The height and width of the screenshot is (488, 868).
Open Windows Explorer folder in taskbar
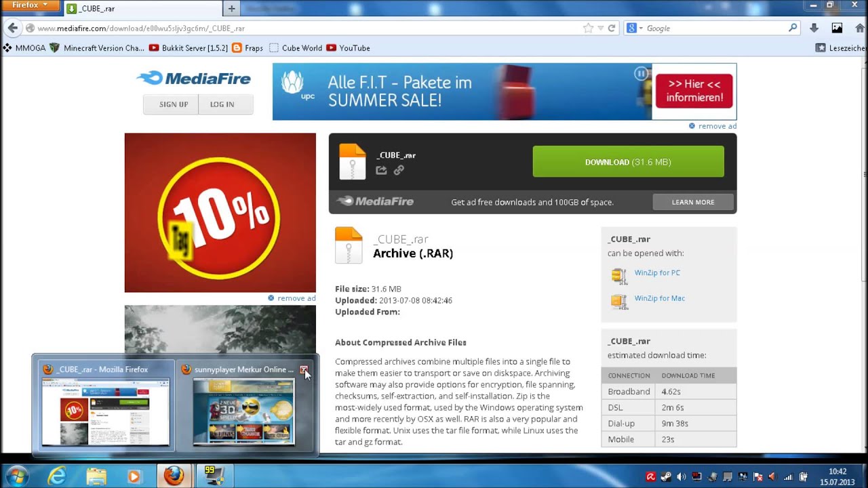coord(96,476)
